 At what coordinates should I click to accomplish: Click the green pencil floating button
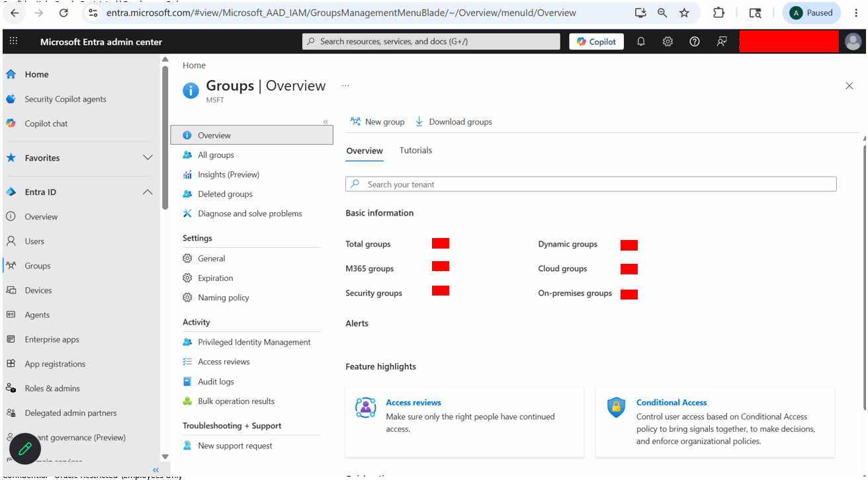25,449
